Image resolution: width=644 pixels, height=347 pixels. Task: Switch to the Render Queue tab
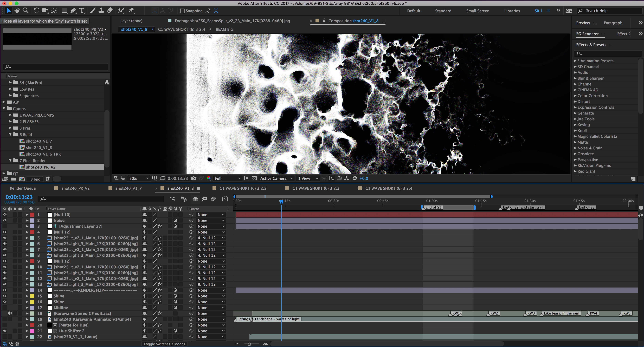23,188
